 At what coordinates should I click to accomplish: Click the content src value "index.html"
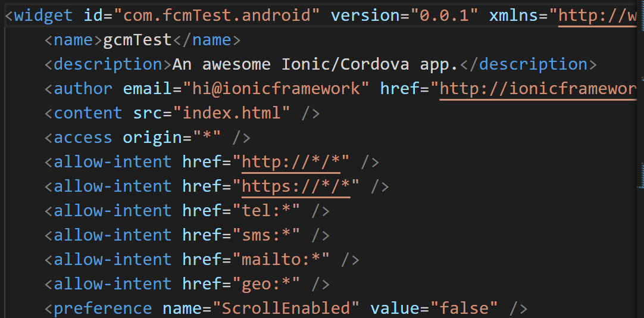[232, 113]
